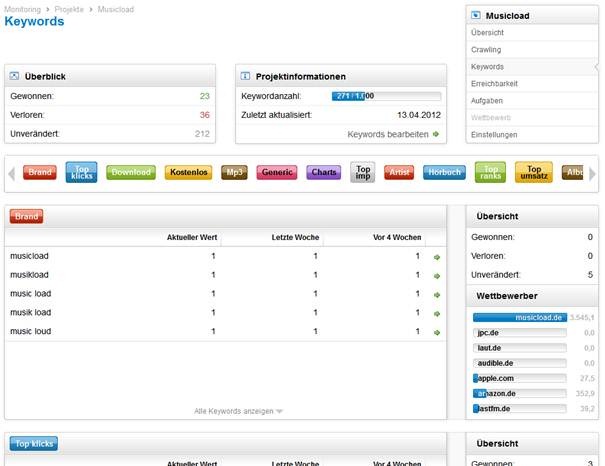Click musicload.de competitor bar
The image size is (605, 466).
point(520,317)
